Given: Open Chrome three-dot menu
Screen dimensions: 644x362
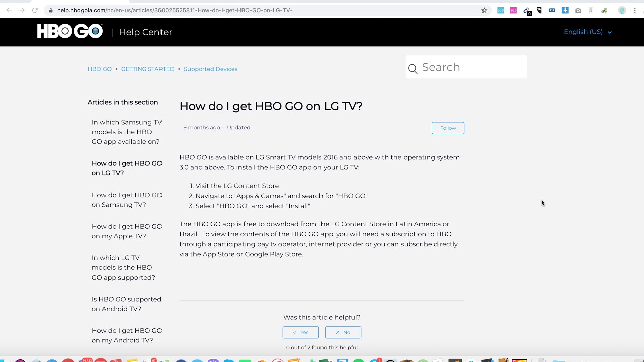Looking at the screenshot, I should click(635, 10).
